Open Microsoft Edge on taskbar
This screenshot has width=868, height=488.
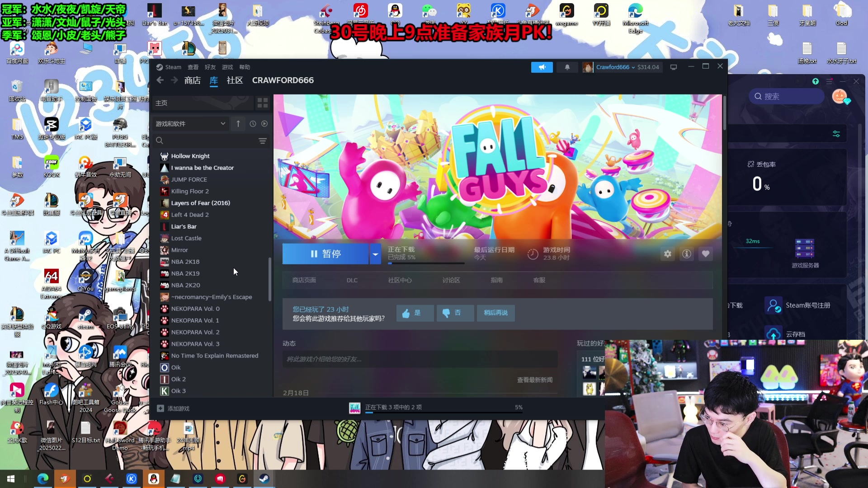(43, 479)
